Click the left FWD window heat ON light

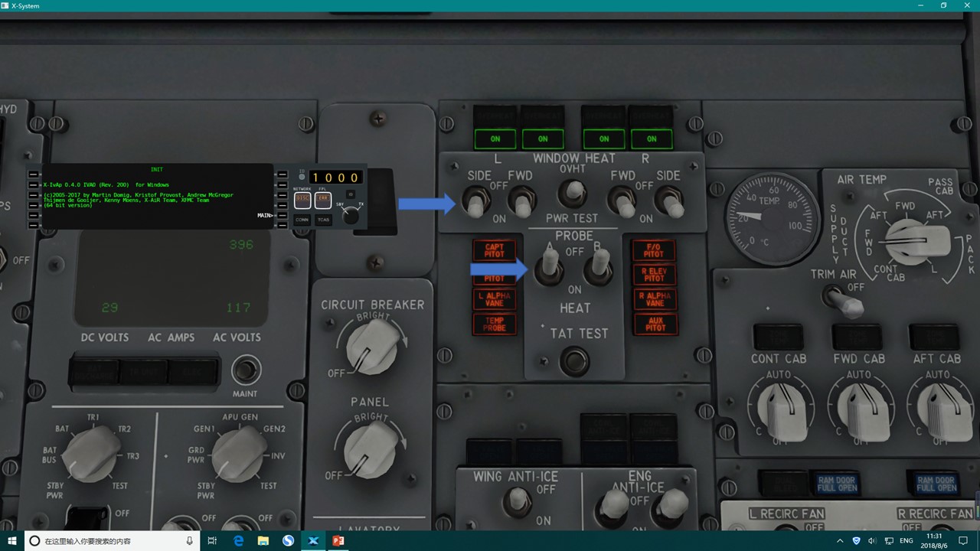543,139
